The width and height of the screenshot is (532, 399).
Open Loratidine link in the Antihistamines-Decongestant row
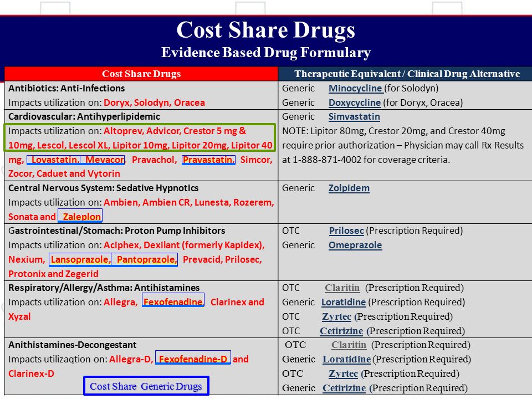click(x=346, y=359)
